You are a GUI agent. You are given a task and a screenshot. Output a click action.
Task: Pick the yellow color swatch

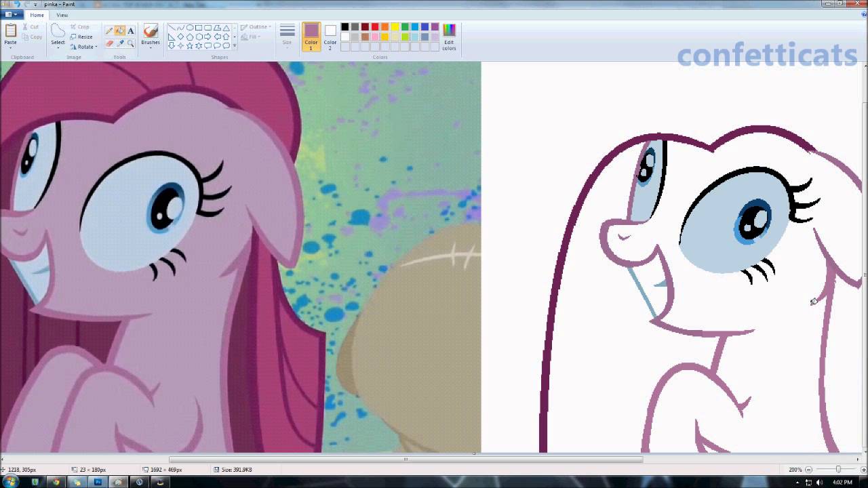(395, 26)
